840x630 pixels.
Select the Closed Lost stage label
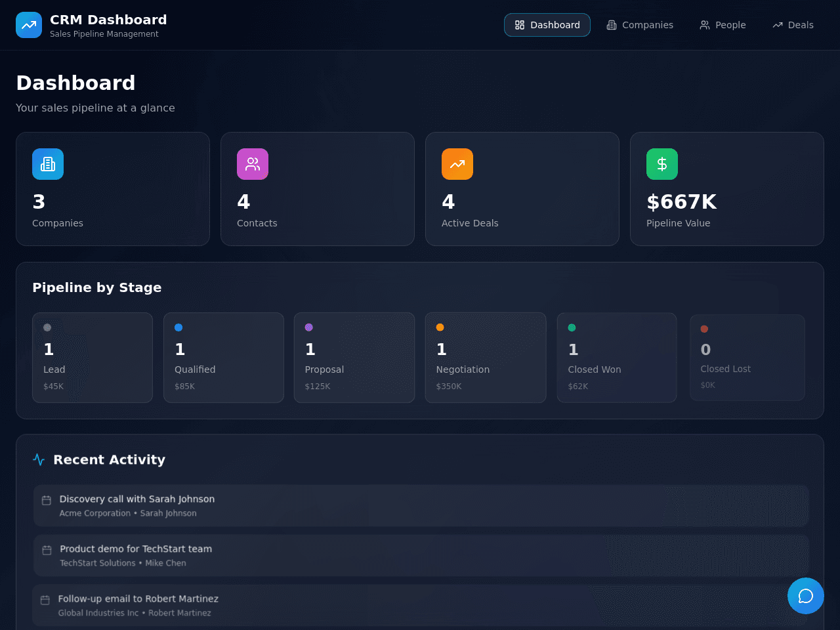click(725, 369)
